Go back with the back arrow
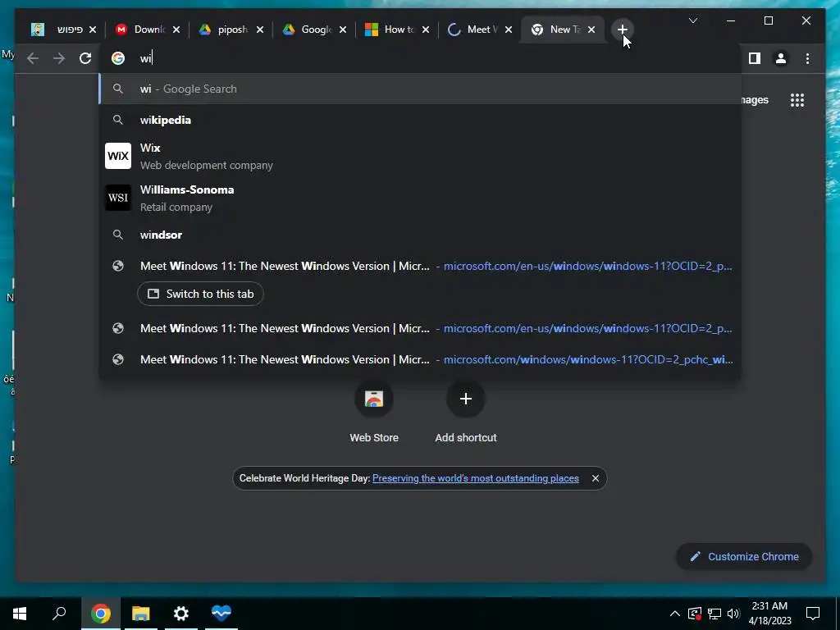 [x=33, y=58]
